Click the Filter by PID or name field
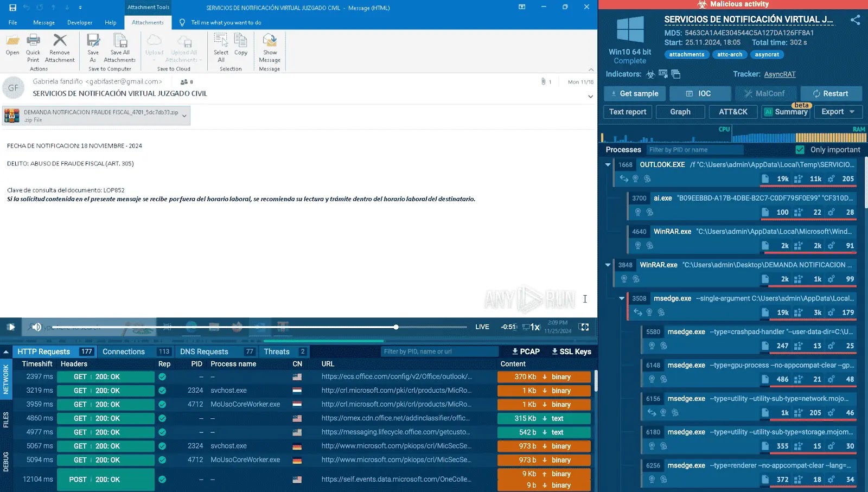 pyautogui.click(x=694, y=150)
